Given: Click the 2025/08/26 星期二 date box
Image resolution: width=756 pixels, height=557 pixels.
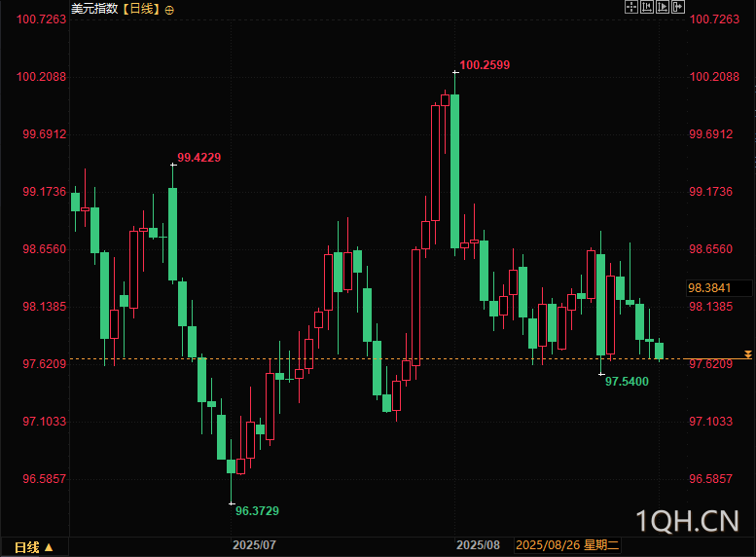Looking at the screenshot, I should pos(567,546).
